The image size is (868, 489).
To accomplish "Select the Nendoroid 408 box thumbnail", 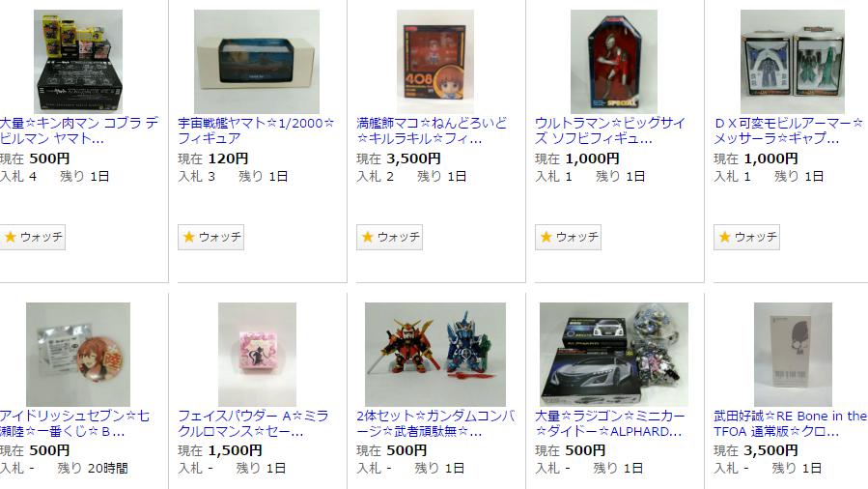I will [435, 62].
